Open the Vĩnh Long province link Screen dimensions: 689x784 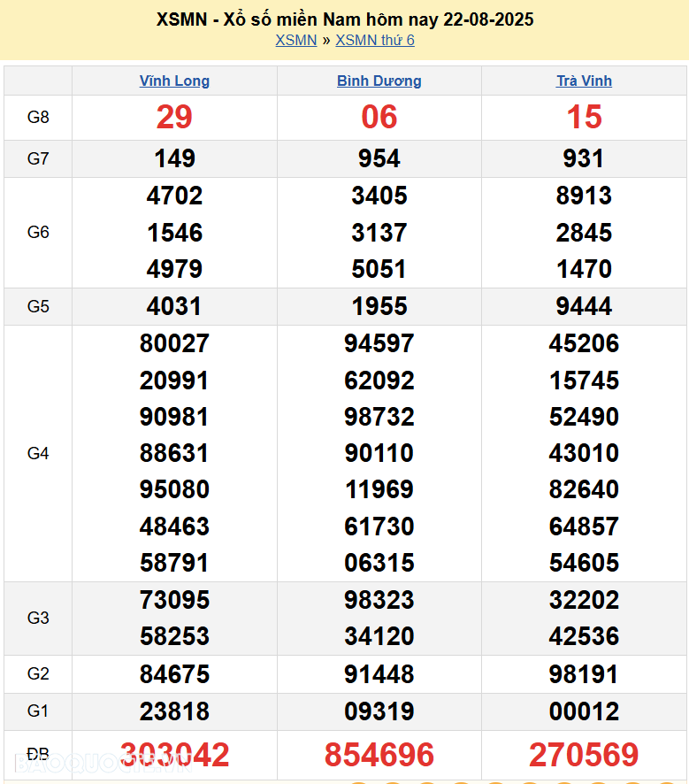coord(174,81)
